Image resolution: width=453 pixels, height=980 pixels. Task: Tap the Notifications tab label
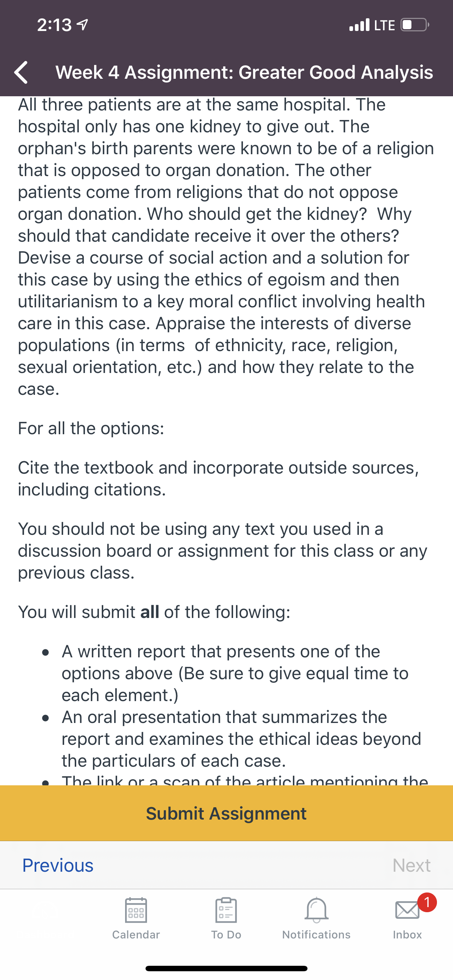316,935
